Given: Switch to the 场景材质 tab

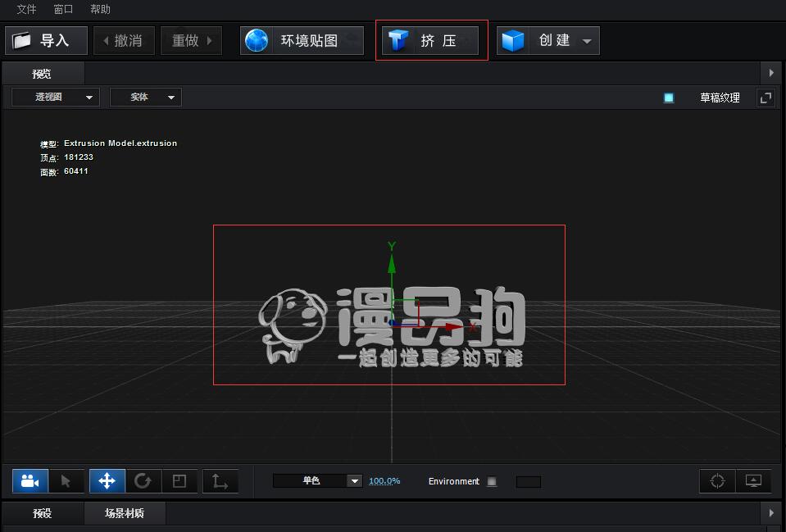Looking at the screenshot, I should (125, 513).
